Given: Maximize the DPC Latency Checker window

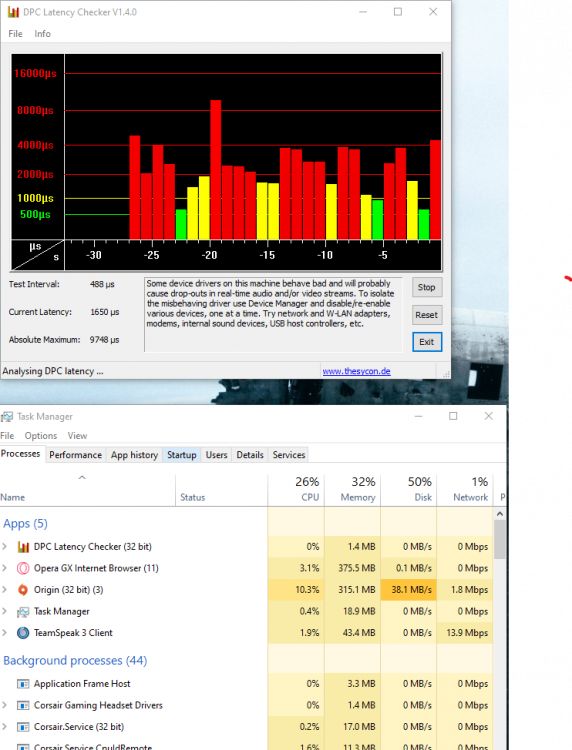Looking at the screenshot, I should tap(398, 12).
